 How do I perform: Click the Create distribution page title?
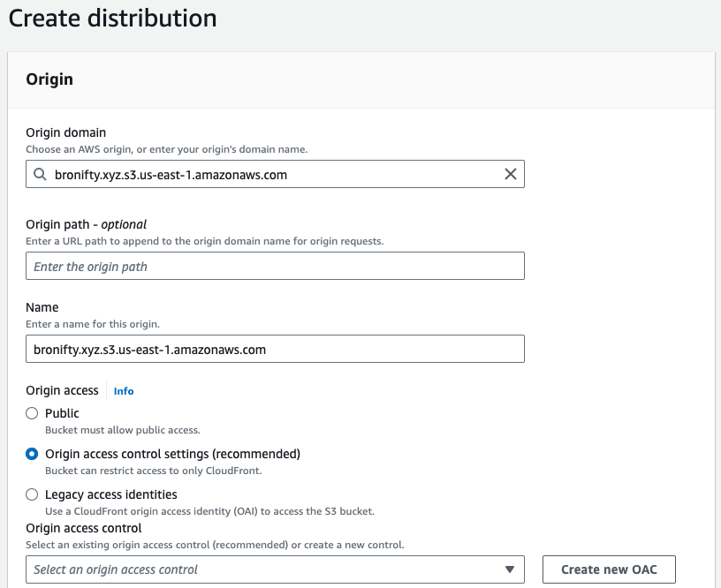(x=111, y=19)
